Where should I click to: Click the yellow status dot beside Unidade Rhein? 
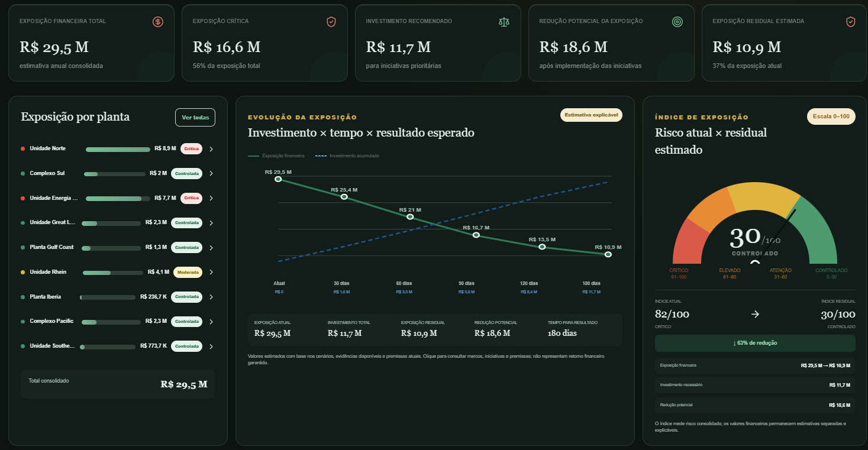click(x=22, y=272)
